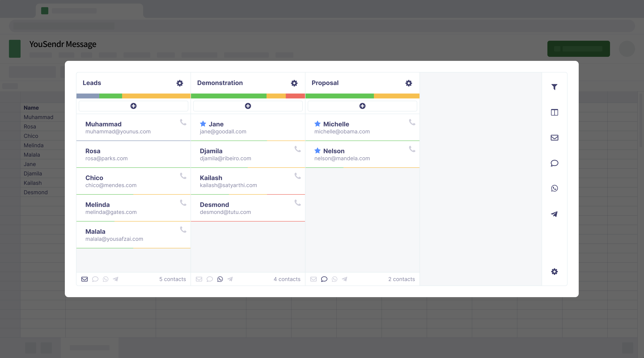Open the SMS chat bubble icon in sidebar
Viewport: 644px width, 358px height.
click(x=554, y=163)
